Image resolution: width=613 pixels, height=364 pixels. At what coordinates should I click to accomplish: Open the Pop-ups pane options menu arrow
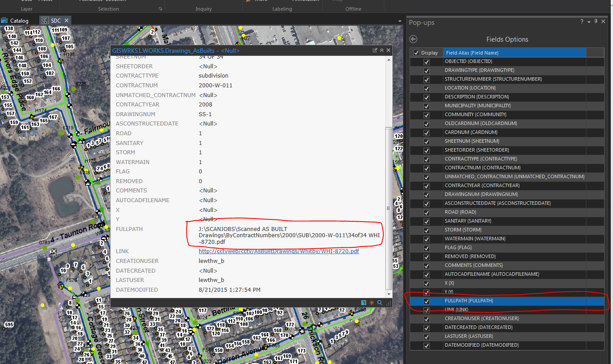(x=589, y=22)
